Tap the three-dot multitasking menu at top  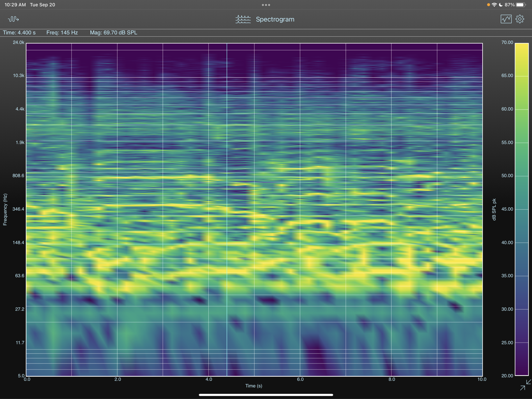(266, 5)
